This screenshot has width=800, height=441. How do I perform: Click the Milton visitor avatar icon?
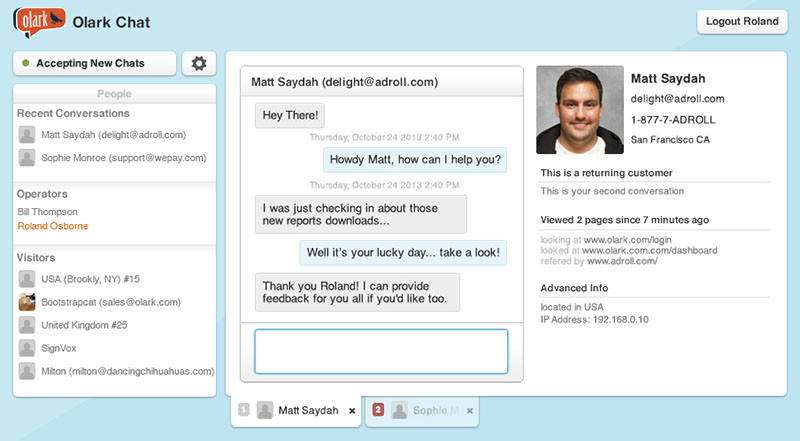tap(27, 371)
